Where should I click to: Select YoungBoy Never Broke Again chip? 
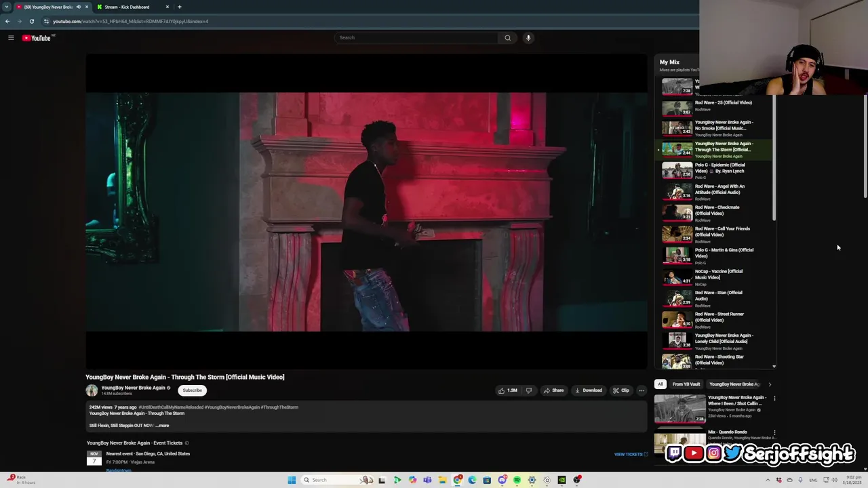coord(734,384)
